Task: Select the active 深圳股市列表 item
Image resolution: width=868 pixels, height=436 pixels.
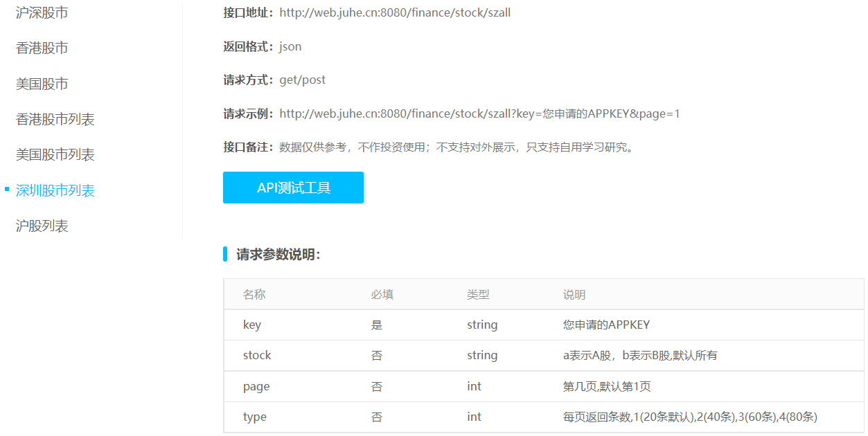Action: 55,190
